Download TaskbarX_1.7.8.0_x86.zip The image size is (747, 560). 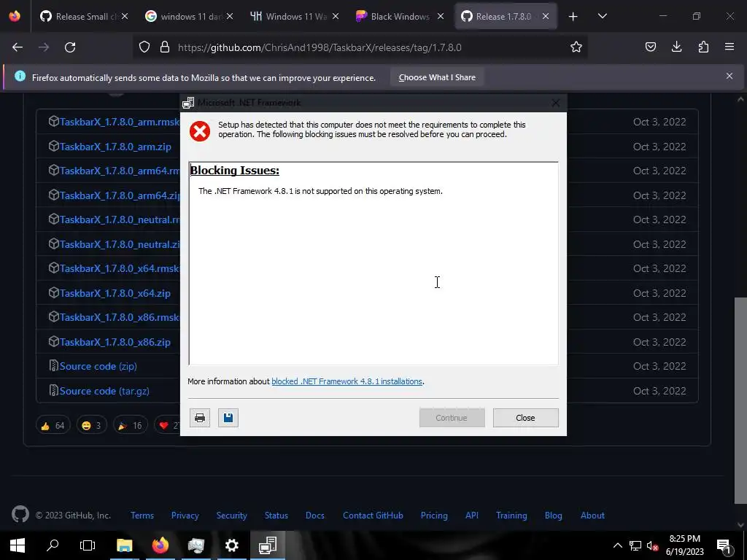pos(115,343)
